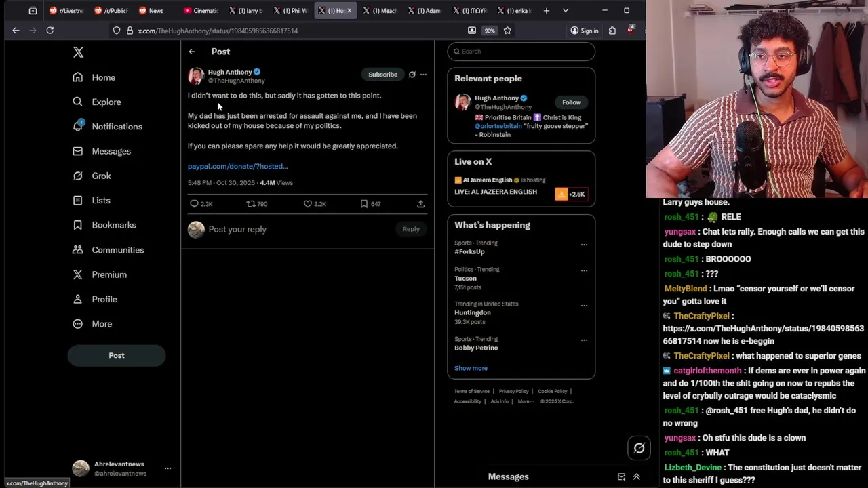Open the Bobby Petrino trend

(x=476, y=348)
